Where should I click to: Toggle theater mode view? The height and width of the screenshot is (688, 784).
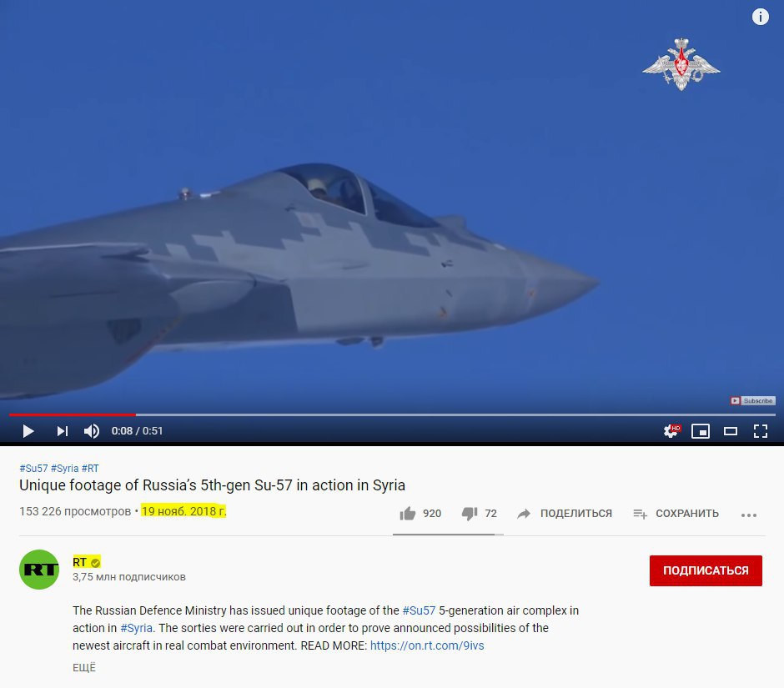point(731,431)
